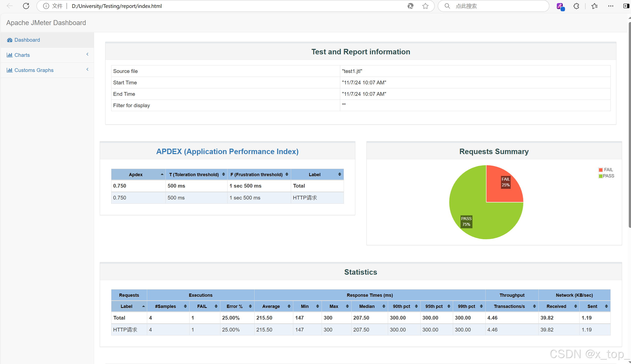Select Dashboard in the sidebar
The height and width of the screenshot is (364, 631).
(x=27, y=40)
